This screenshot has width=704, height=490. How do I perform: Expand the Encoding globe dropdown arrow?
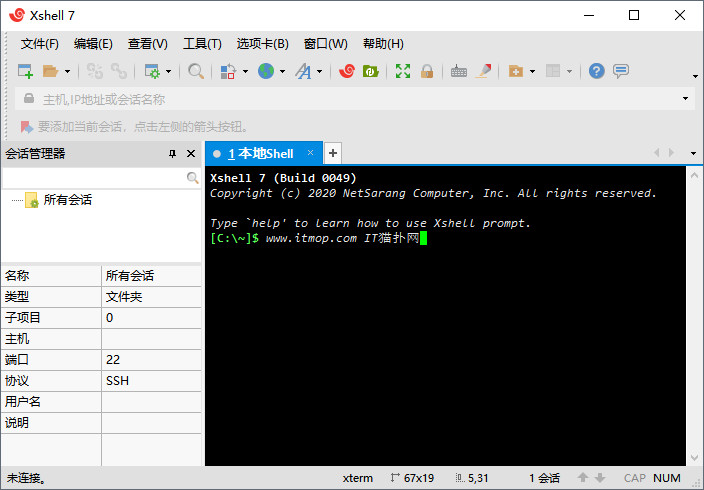282,71
